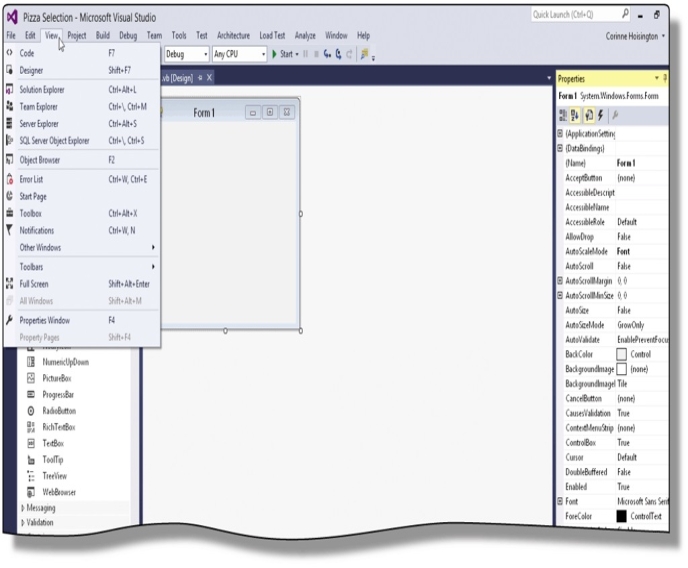Close the vb [Design] tab
This screenshot has height=568, width=688.
point(209,78)
